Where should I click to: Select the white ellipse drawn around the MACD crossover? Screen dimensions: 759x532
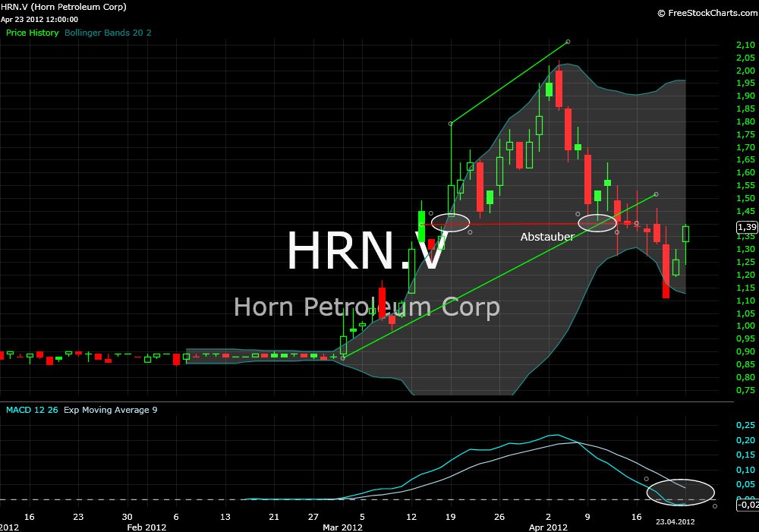[x=681, y=493]
